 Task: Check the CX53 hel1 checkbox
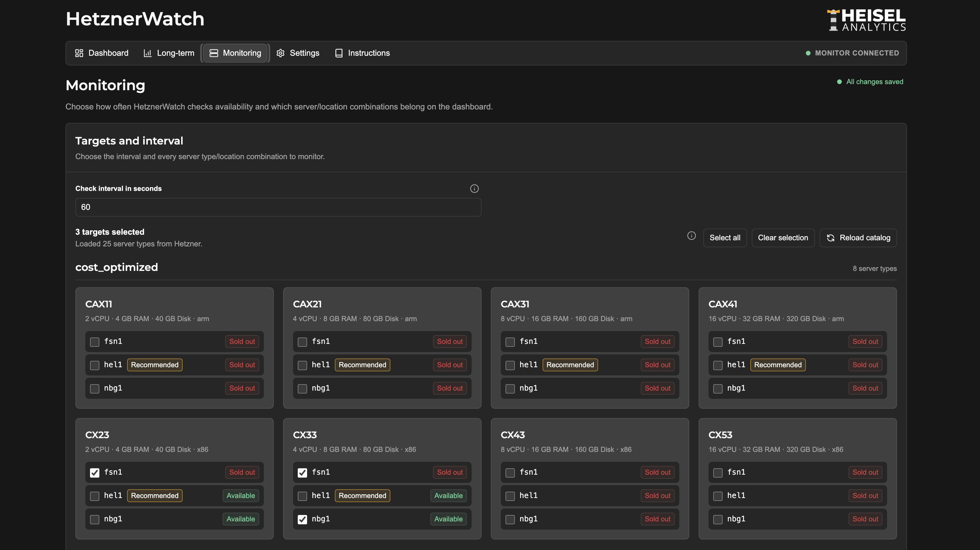point(718,496)
